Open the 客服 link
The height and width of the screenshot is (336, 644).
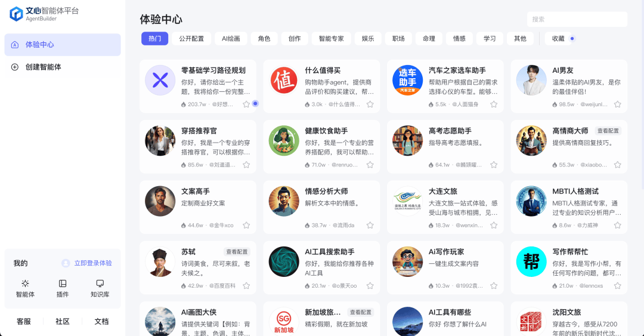(24, 321)
